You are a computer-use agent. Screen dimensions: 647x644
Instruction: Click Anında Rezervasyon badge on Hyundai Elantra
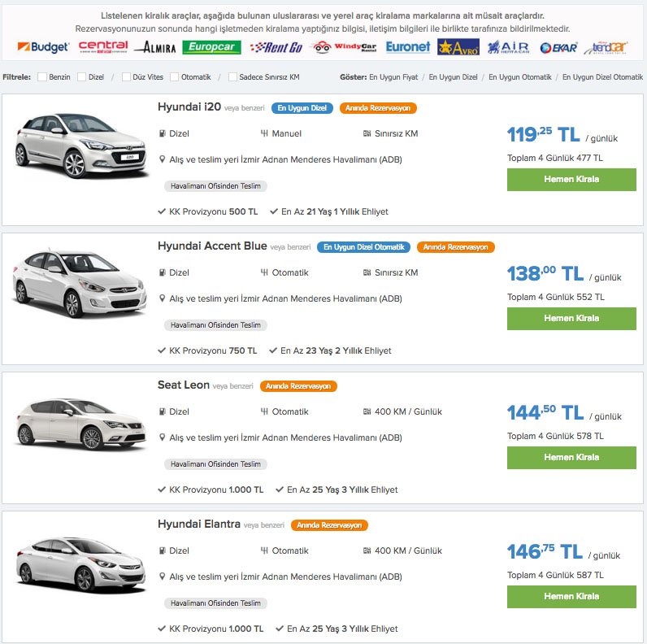329,525
